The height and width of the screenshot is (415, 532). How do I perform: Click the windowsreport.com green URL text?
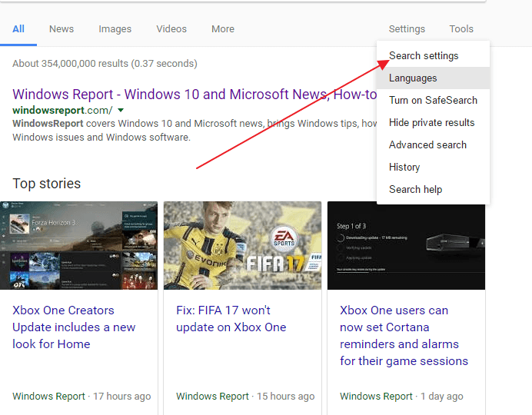click(x=62, y=110)
